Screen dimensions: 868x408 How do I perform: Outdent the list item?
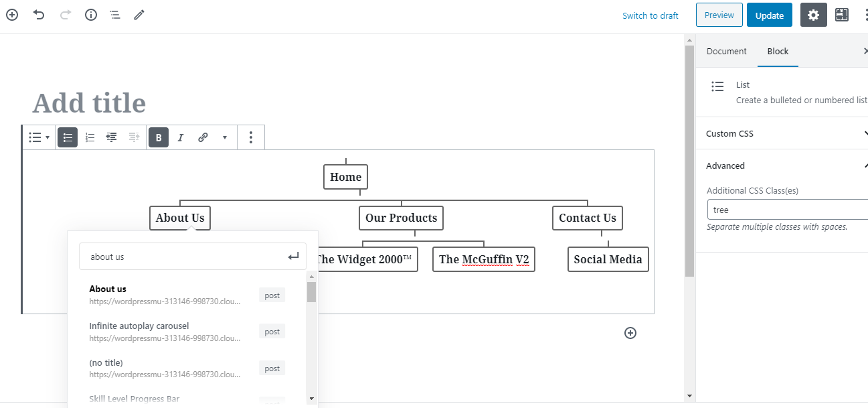point(112,137)
